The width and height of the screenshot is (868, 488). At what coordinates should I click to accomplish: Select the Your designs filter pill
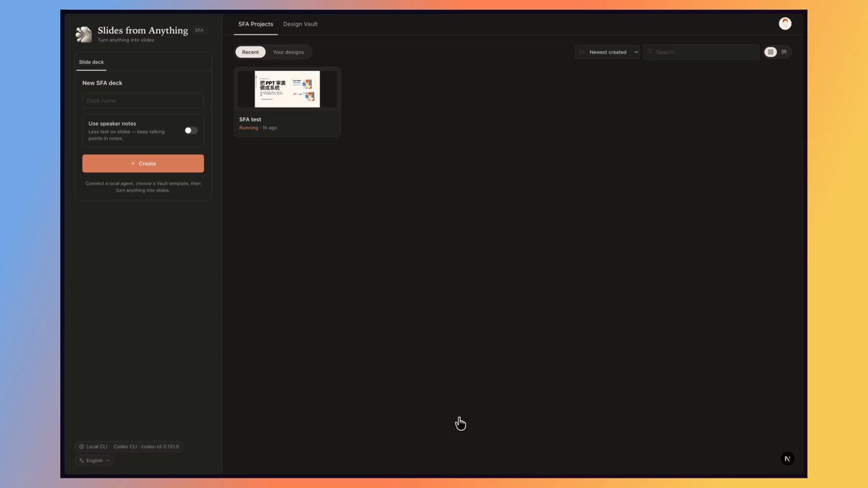coord(289,52)
